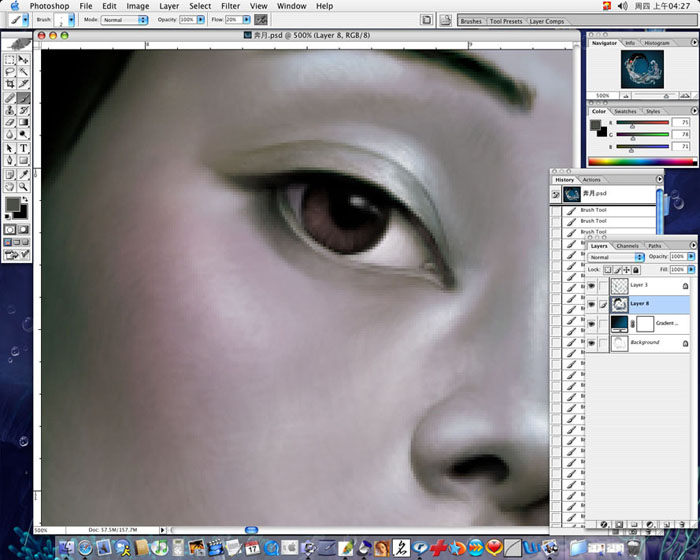Select the History Brush tool
The height and width of the screenshot is (560, 700).
[x=23, y=110]
